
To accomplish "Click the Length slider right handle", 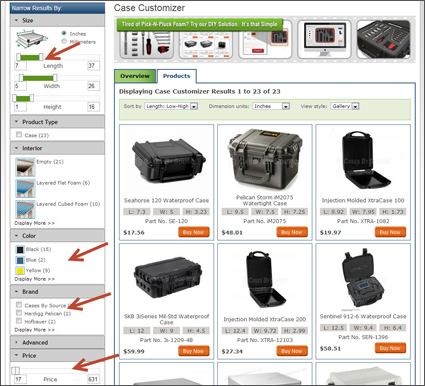I will click(x=41, y=57).
